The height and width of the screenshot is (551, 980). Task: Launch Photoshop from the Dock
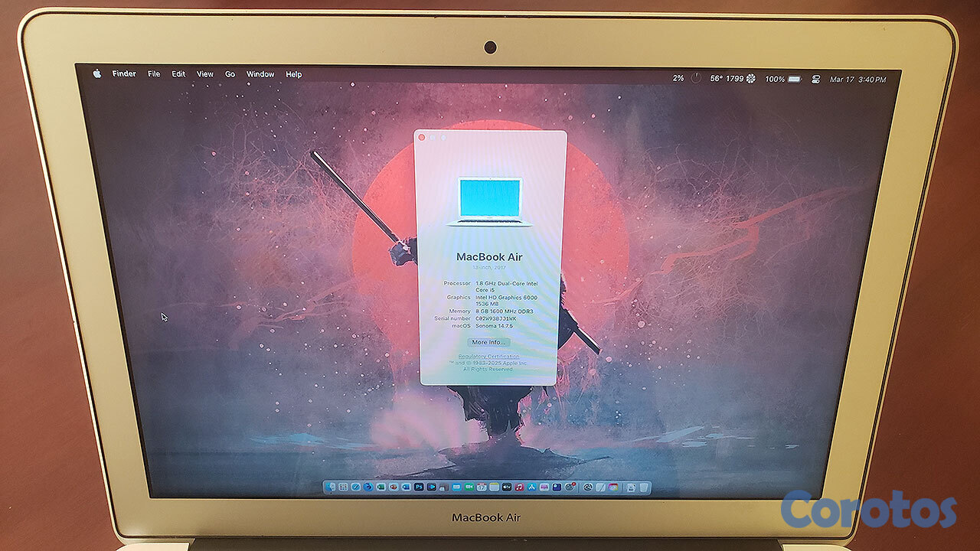tap(419, 487)
